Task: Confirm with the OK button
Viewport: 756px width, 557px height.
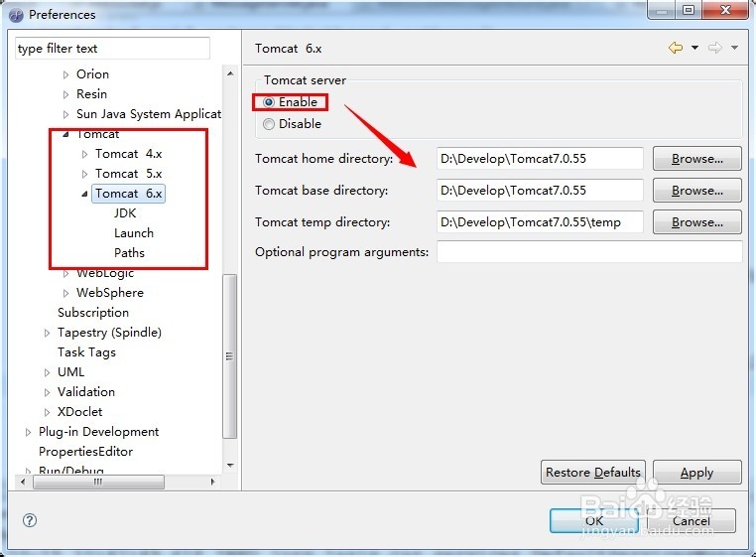Action: 594,521
